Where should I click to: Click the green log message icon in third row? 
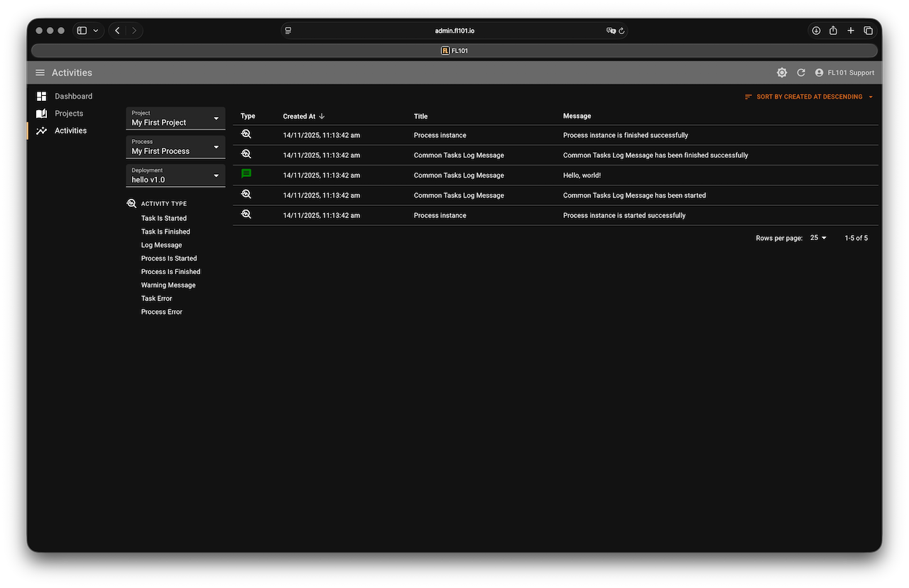[246, 174]
